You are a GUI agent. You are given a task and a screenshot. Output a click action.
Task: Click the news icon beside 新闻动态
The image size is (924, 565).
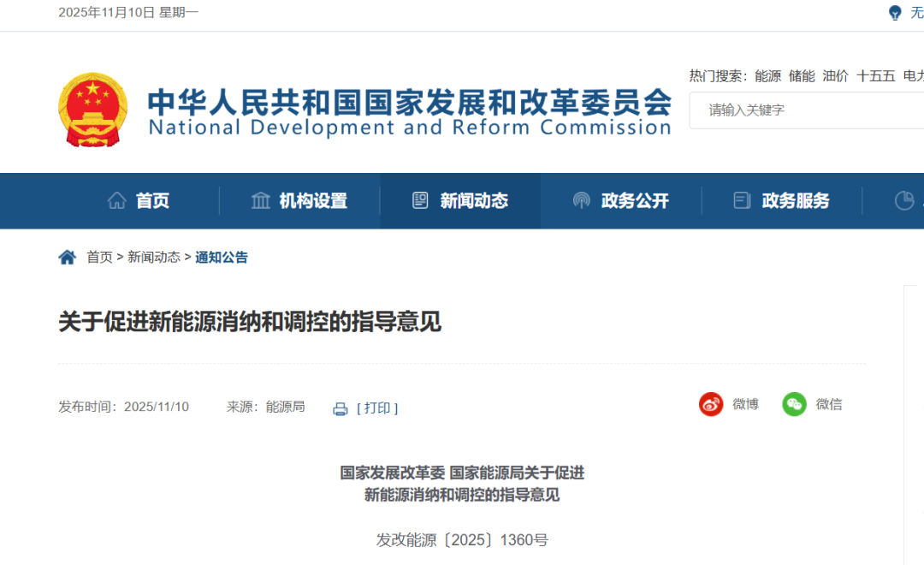click(420, 200)
